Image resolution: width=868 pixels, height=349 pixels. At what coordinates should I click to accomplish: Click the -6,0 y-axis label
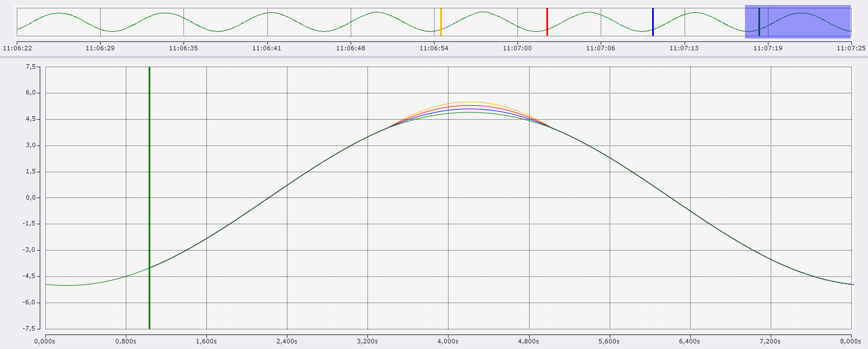click(30, 303)
